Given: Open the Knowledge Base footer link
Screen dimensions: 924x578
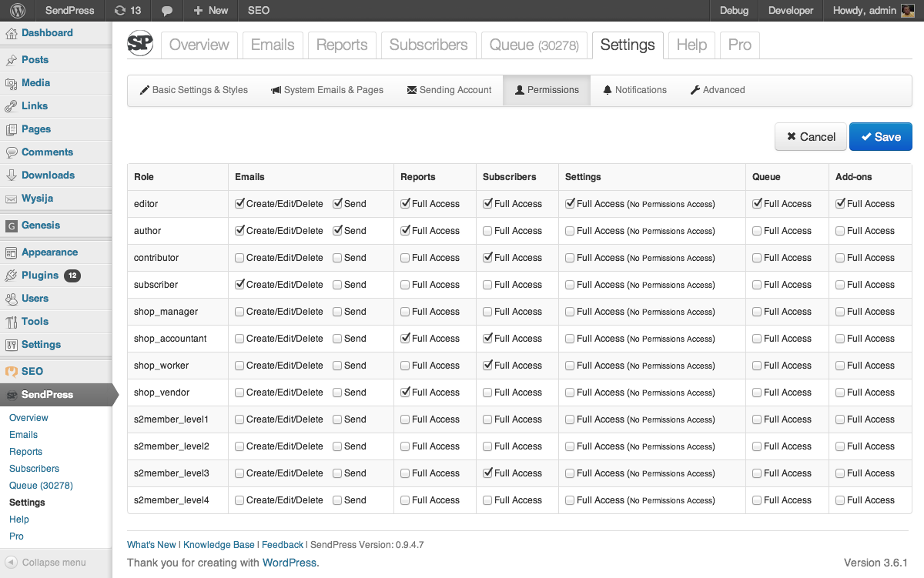Looking at the screenshot, I should [219, 545].
